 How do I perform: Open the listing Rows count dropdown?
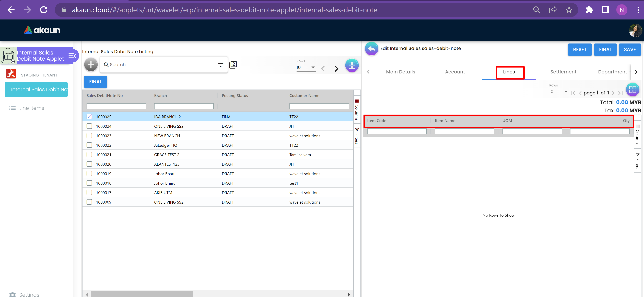click(x=306, y=67)
